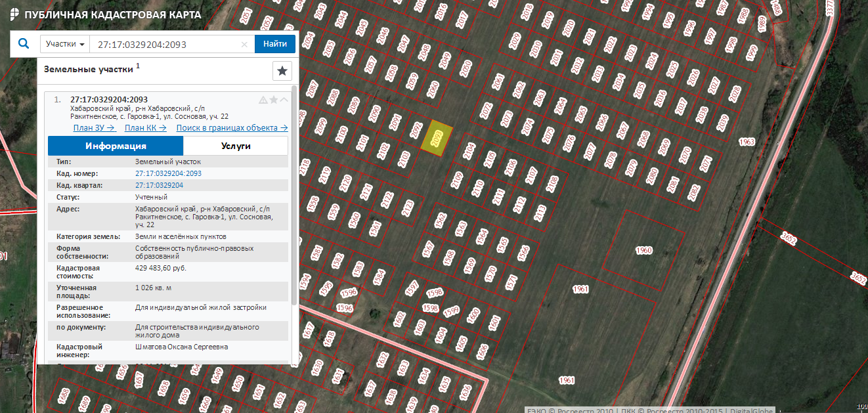Screen dimensions: 868x413
Task: Click the Земельные участки heading
Action: pyautogui.click(x=88, y=68)
